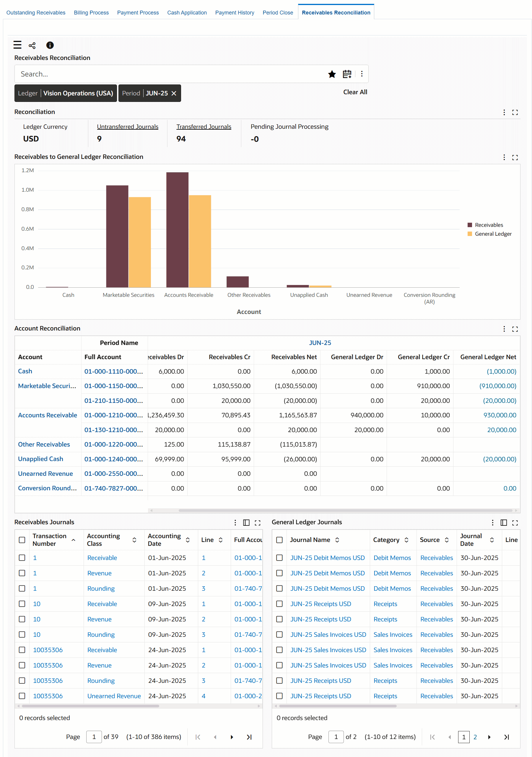Open the calendar date filter icon
The image size is (532, 757).
click(347, 74)
